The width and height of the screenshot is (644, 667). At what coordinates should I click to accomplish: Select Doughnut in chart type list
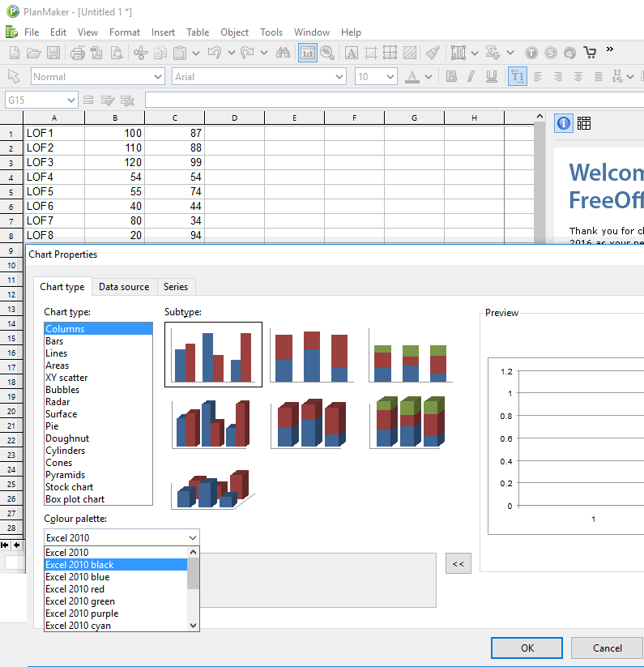(x=98, y=438)
